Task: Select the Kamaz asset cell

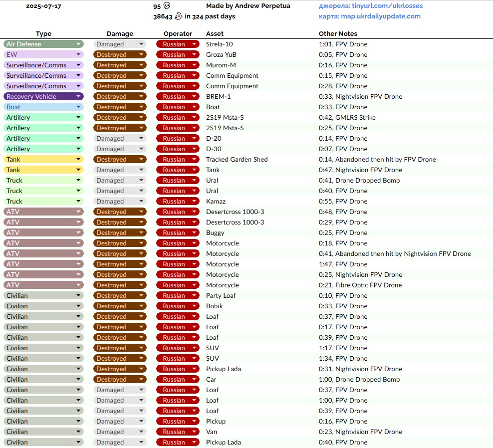Action: [x=216, y=201]
